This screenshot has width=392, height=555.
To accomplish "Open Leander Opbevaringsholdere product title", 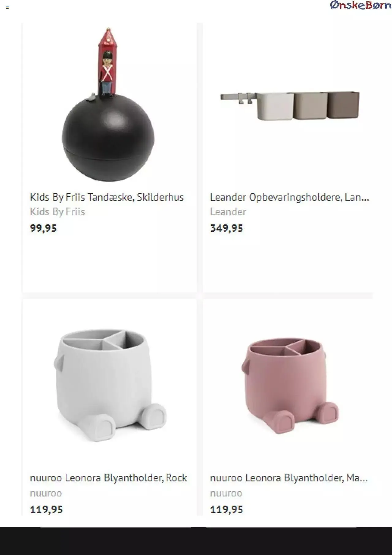I will pyautogui.click(x=289, y=197).
